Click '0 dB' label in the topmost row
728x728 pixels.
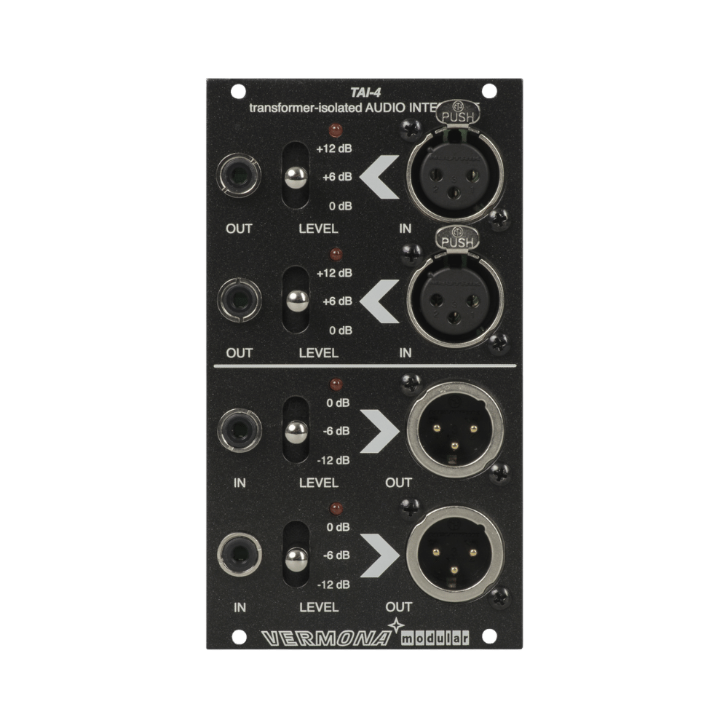[x=340, y=206]
